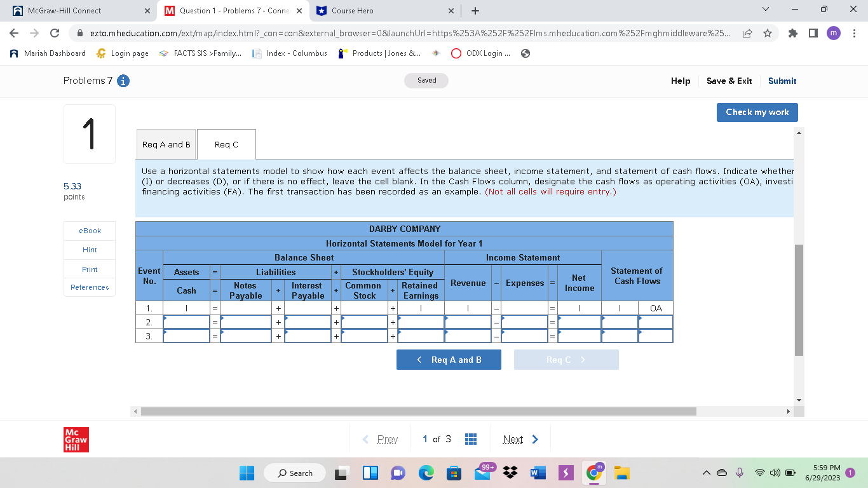
Task: Switch to the Req A and B tab
Action: coord(166,144)
